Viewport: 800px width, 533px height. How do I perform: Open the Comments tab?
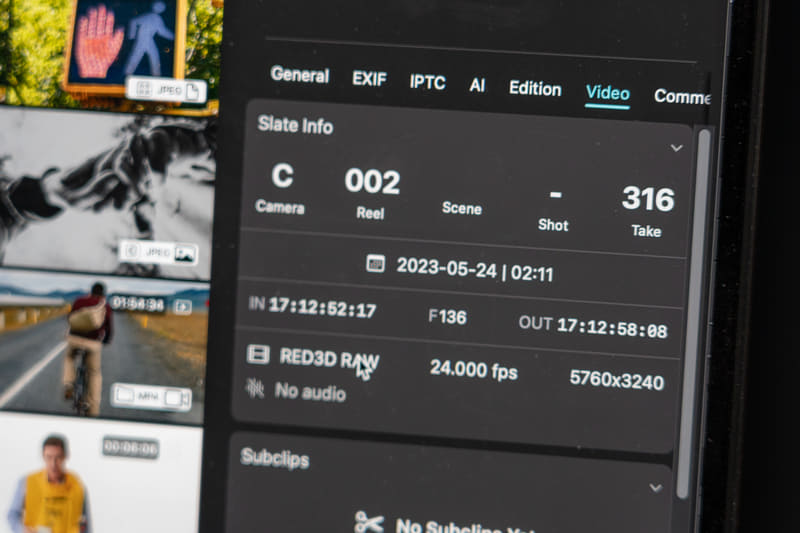(682, 96)
